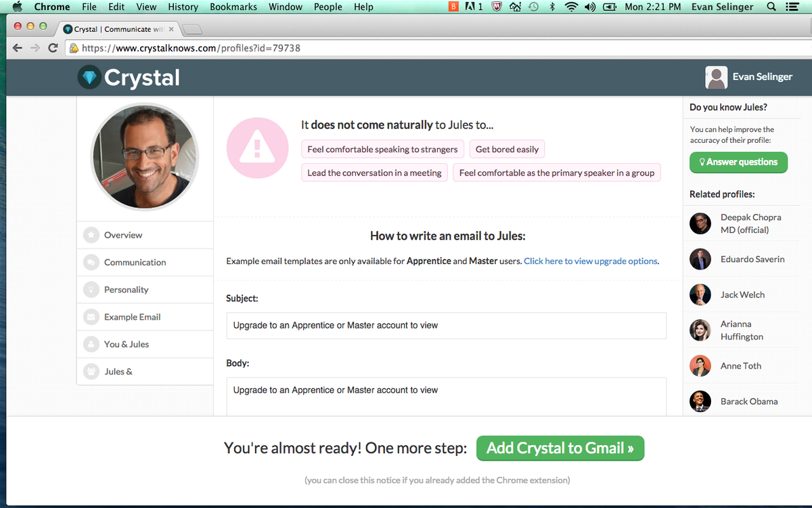Open Spotlight search magnifier in menu bar
This screenshot has width=812, height=508.
coord(771,7)
